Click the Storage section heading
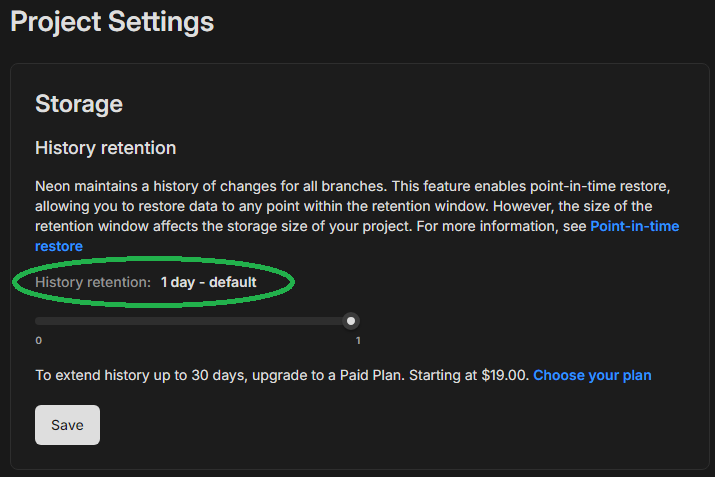Screen dimensions: 715x477 79,104
